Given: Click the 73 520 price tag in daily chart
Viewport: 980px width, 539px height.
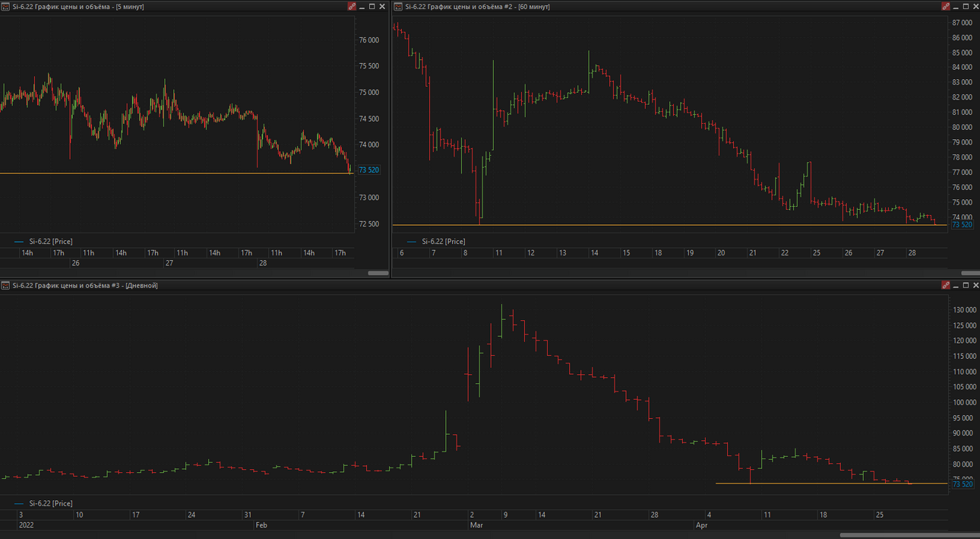Looking at the screenshot, I should coord(962,484).
